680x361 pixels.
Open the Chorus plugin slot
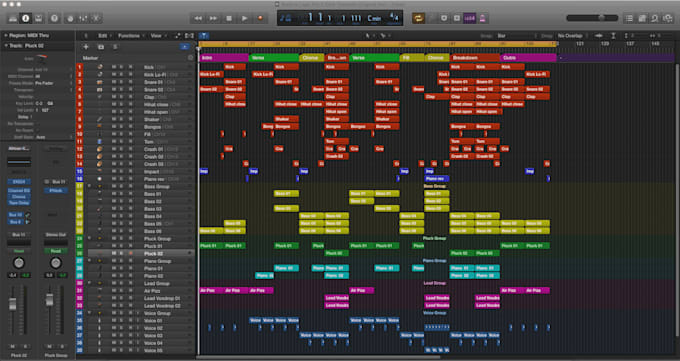click(x=19, y=197)
